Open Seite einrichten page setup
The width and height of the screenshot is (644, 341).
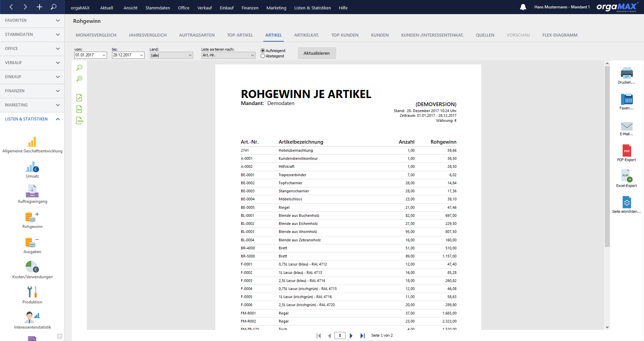626,205
